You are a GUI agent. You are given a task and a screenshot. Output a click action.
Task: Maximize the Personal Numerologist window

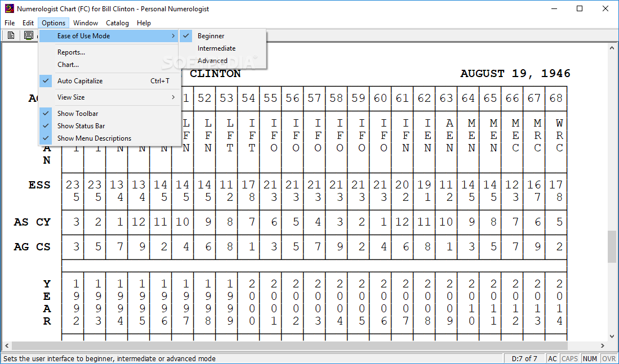(580, 8)
